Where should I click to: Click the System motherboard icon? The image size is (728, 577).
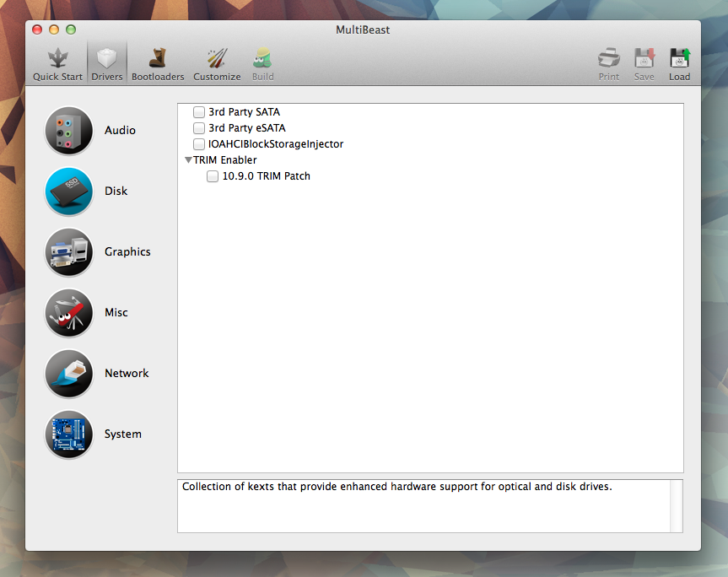pyautogui.click(x=68, y=434)
